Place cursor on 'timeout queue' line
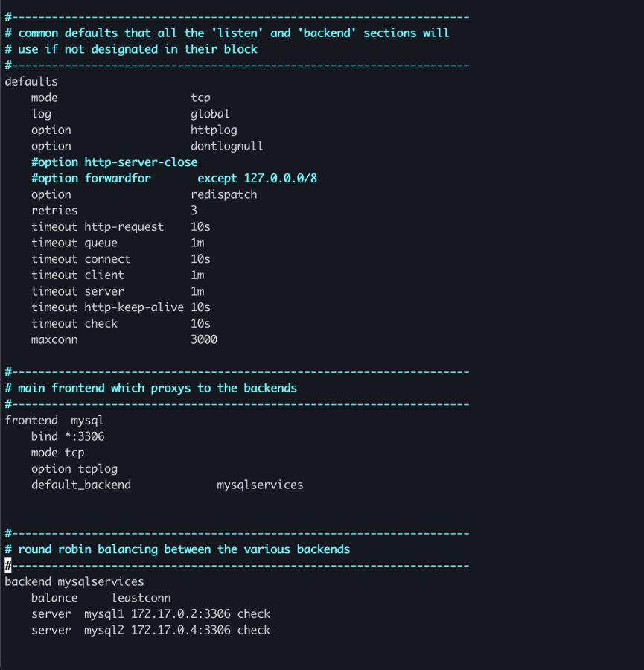Viewport: 644px width, 670px height. pos(74,243)
